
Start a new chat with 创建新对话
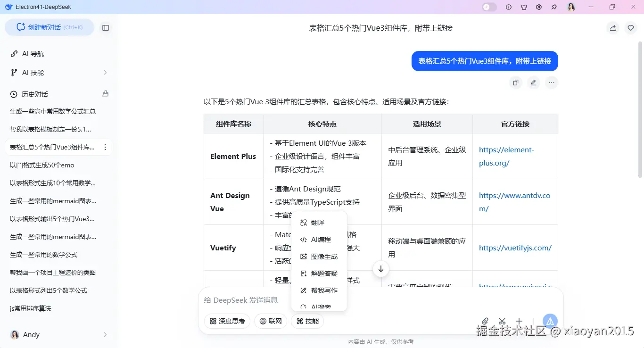point(50,28)
